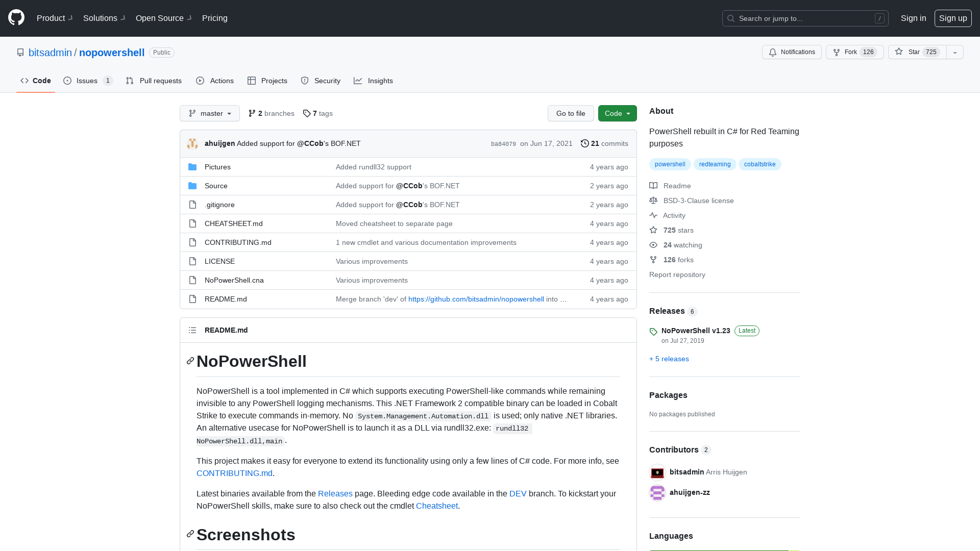The width and height of the screenshot is (980, 551).
Task: Select the Code tab
Action: click(36, 81)
